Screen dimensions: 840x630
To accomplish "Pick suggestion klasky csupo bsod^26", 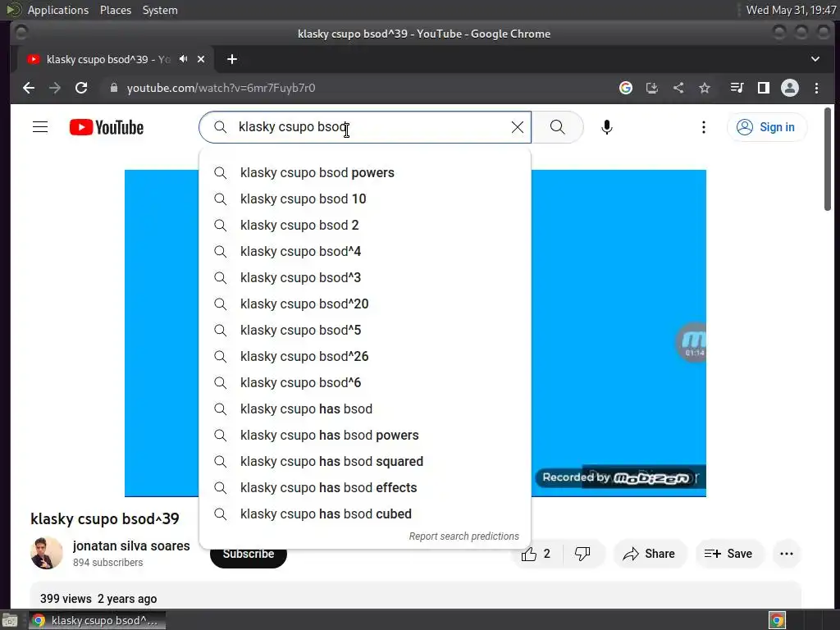I will (365, 356).
